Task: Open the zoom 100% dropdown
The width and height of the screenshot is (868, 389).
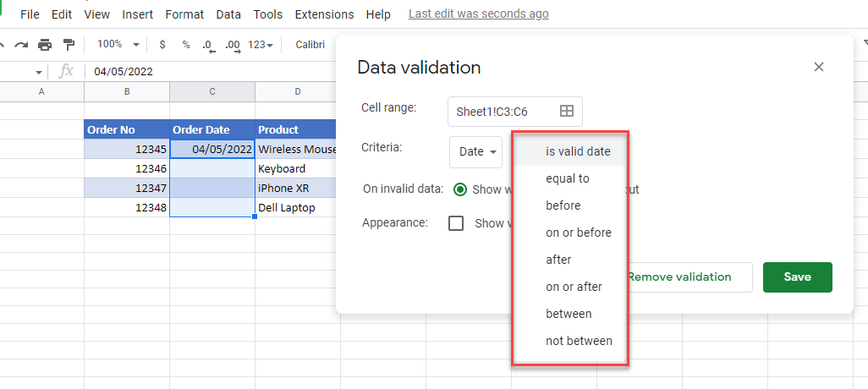Action: 115,44
